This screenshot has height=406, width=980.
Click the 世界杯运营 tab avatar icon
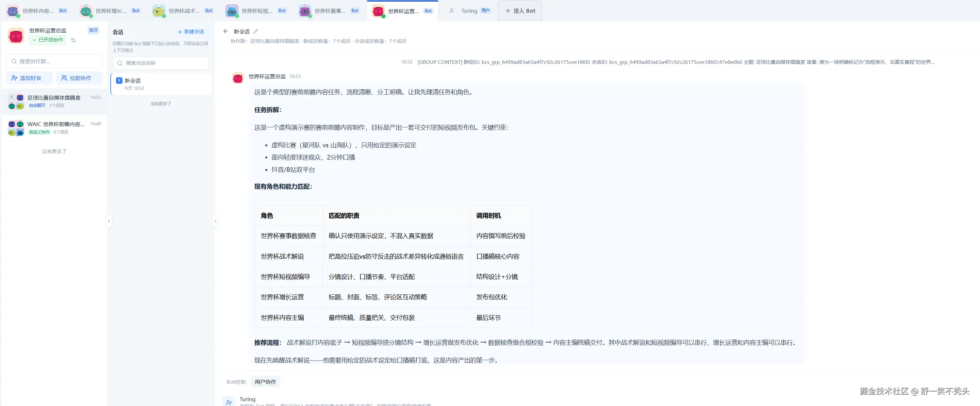click(378, 11)
